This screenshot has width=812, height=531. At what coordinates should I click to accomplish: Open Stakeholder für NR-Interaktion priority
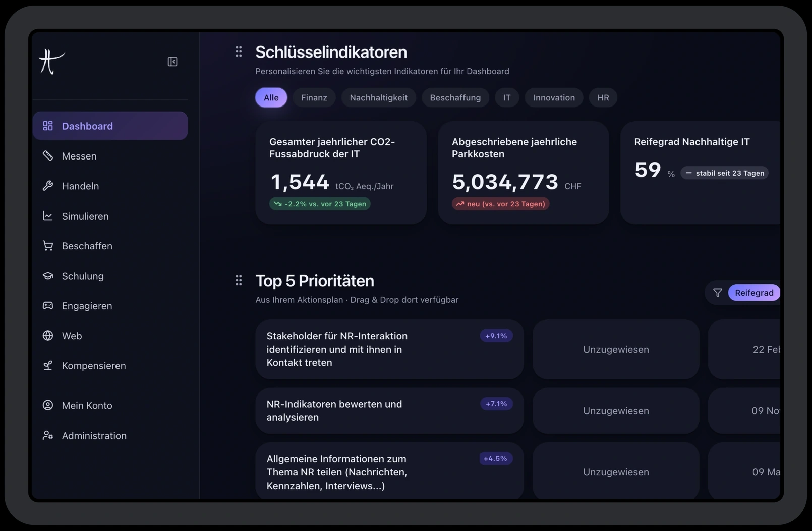pos(389,349)
